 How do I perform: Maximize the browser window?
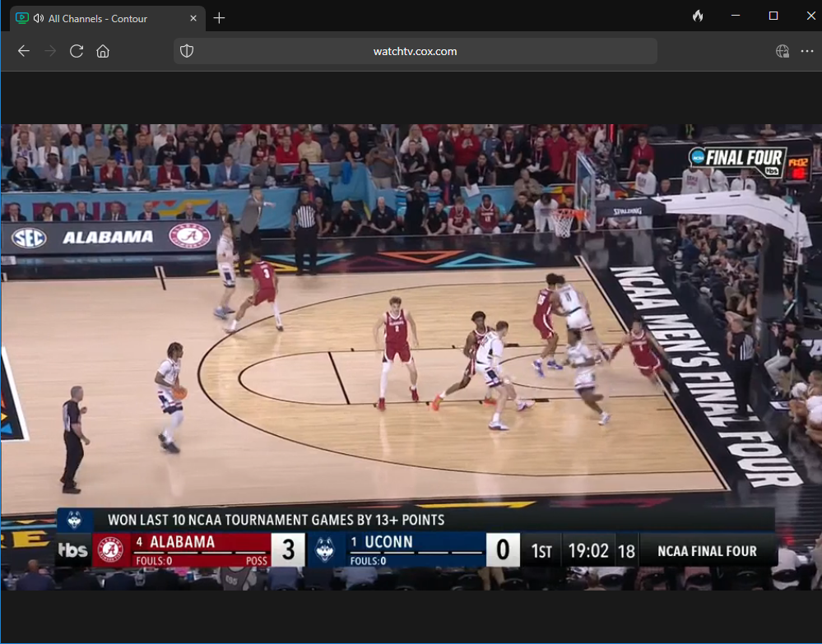(x=773, y=16)
